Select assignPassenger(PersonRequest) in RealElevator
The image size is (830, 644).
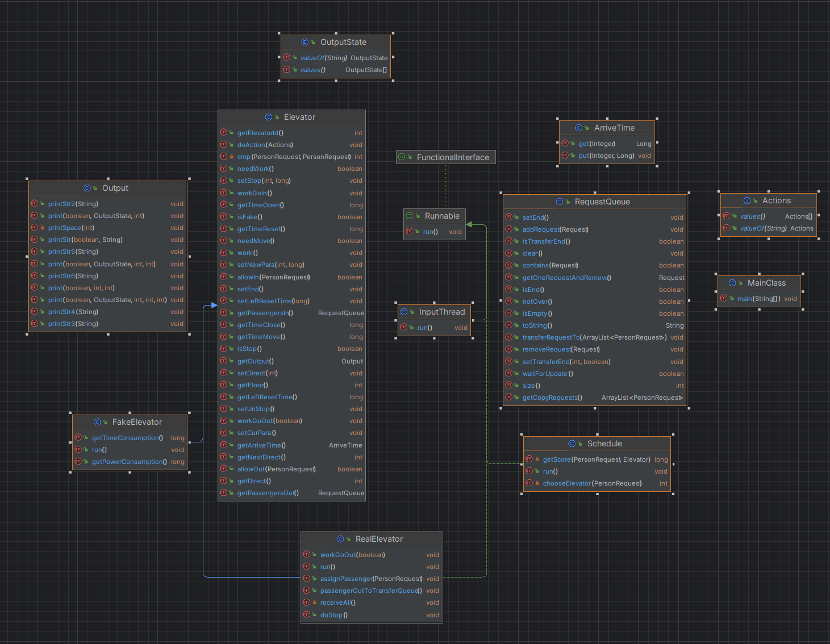pyautogui.click(x=372, y=579)
